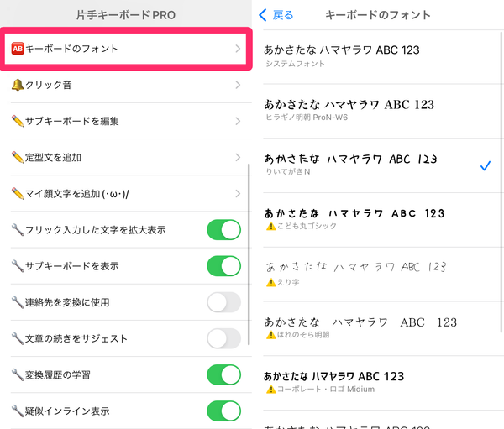The height and width of the screenshot is (429, 504).
Task: Open マイ顔文字を追加 using its chevron
Action: pos(238,193)
